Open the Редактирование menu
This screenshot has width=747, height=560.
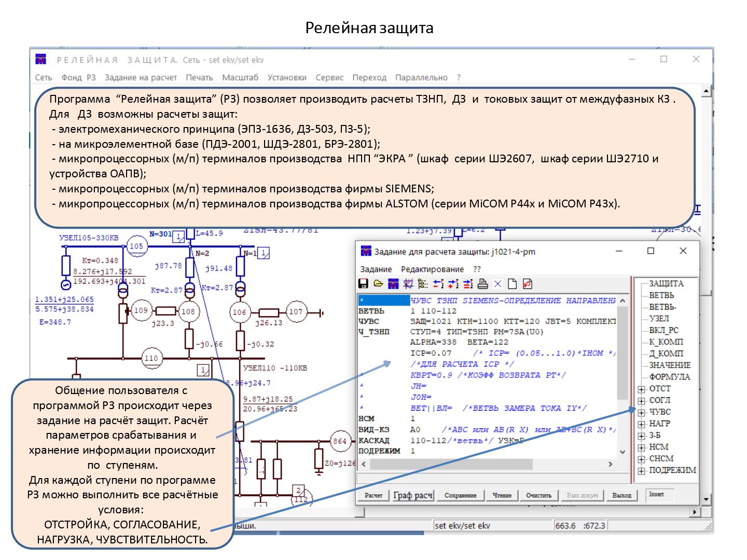(432, 270)
